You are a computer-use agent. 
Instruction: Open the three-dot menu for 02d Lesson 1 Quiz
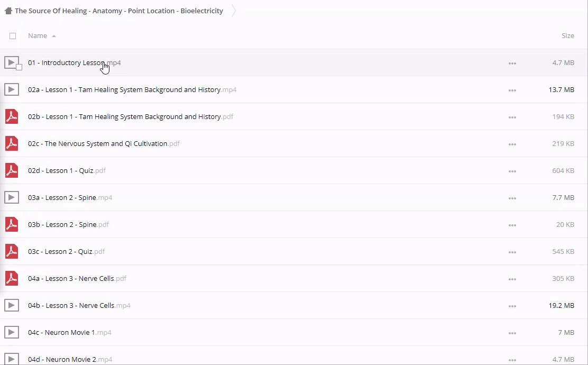point(512,171)
